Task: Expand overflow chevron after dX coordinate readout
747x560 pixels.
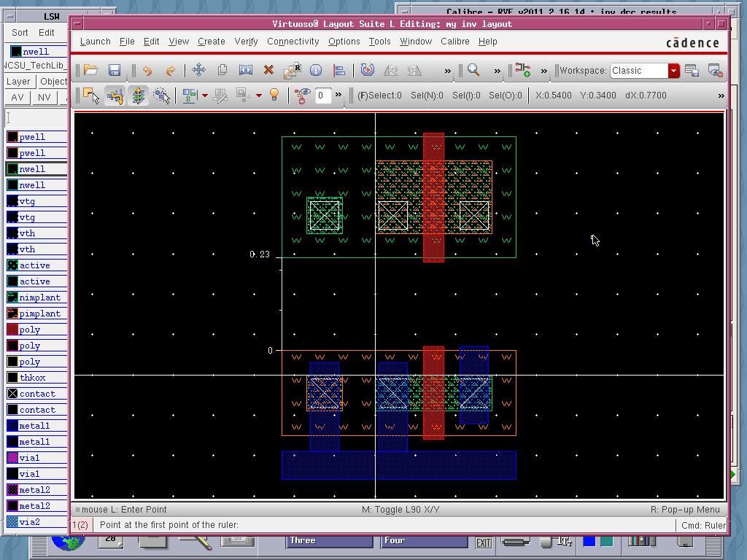Action: tap(721, 96)
